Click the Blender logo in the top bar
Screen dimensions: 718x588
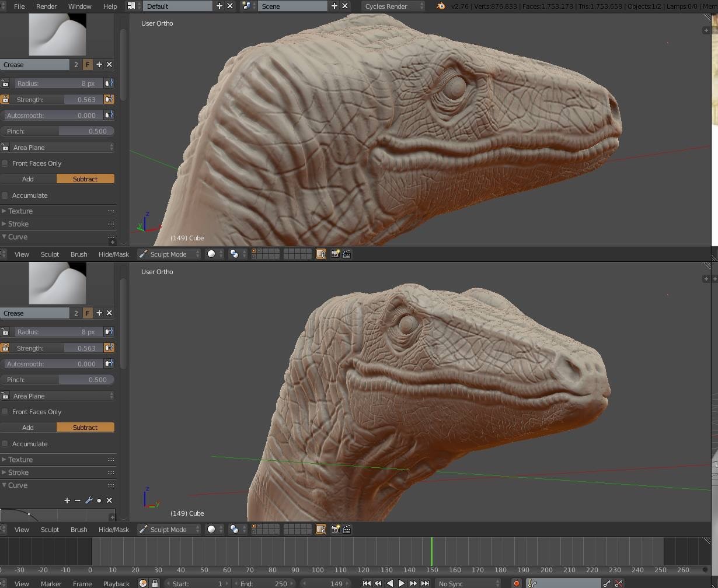[440, 6]
